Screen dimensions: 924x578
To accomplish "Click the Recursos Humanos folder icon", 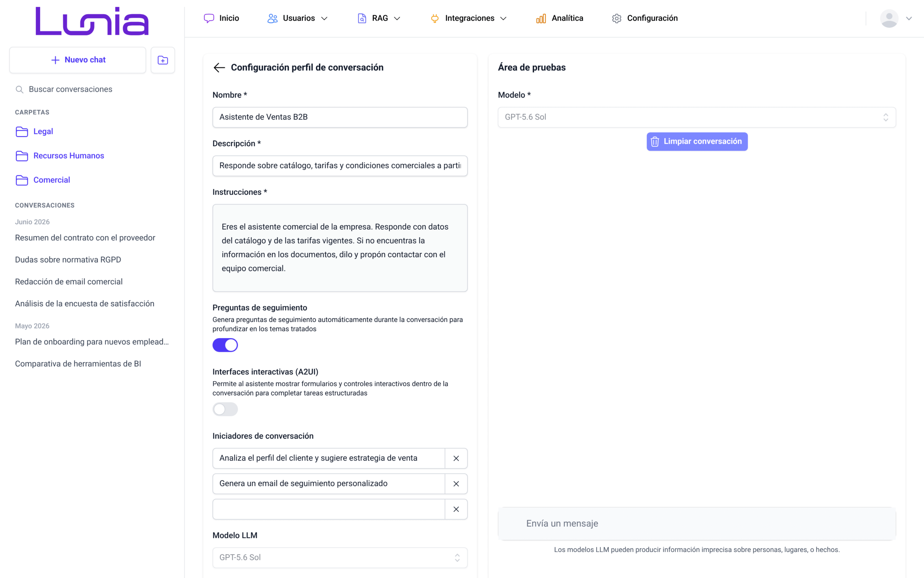I will pyautogui.click(x=22, y=156).
